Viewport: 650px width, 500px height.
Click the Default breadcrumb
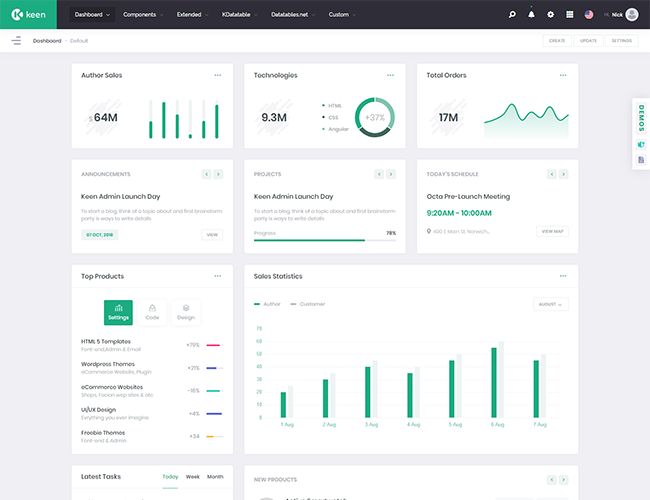[79, 41]
